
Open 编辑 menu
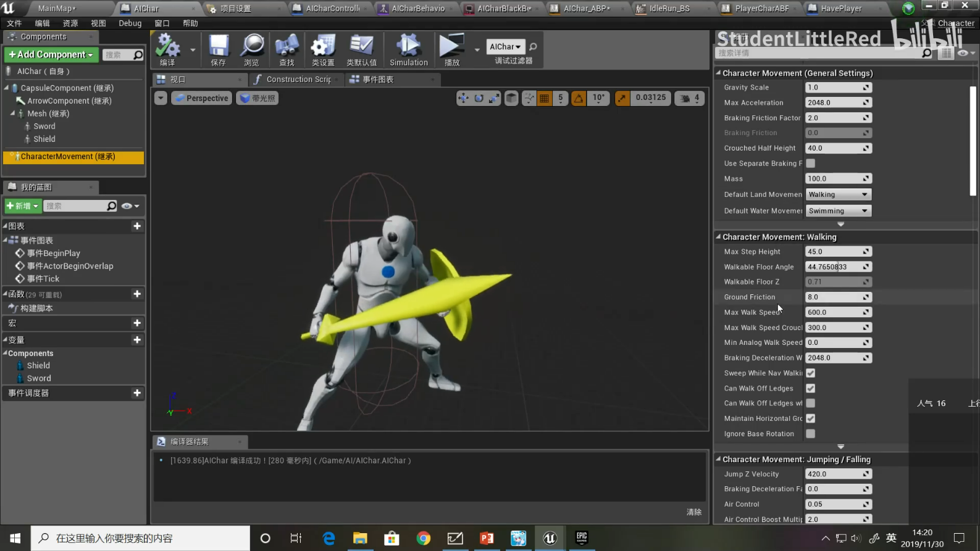click(42, 23)
